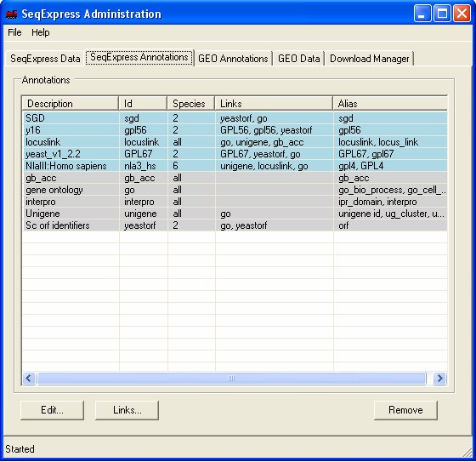
Task: Click the 'gpl4, GPL4' Alias cell
Action: [390, 166]
